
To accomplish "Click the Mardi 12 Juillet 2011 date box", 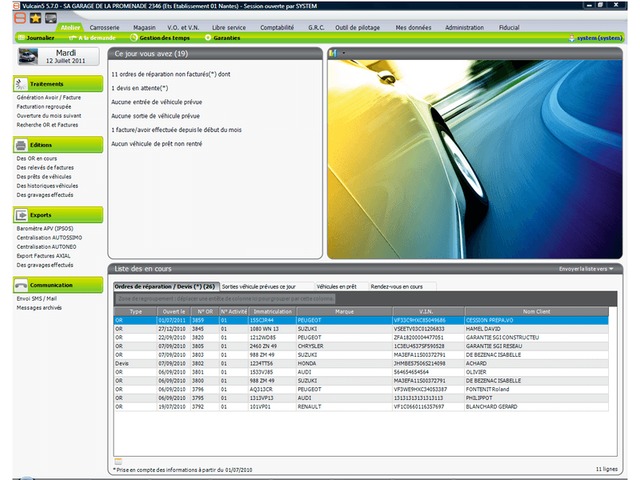I will (x=58, y=56).
